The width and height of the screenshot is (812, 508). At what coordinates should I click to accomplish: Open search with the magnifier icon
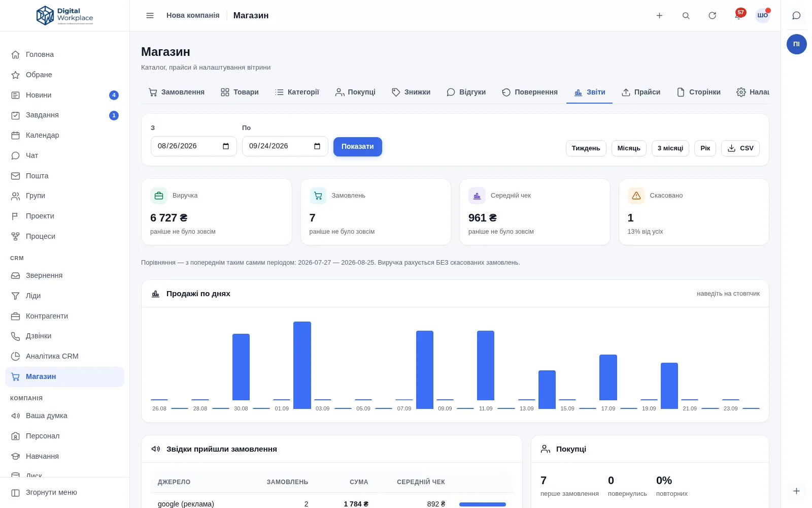[x=686, y=15]
